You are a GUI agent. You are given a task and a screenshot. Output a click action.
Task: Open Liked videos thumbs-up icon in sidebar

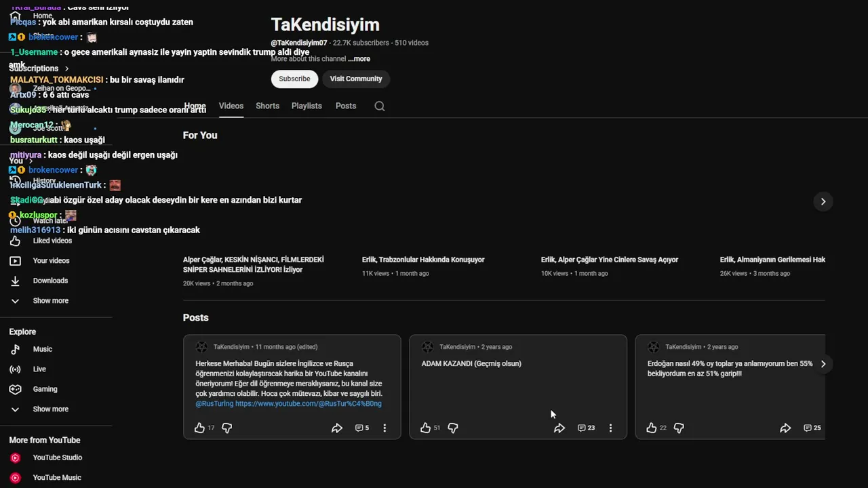click(15, 241)
